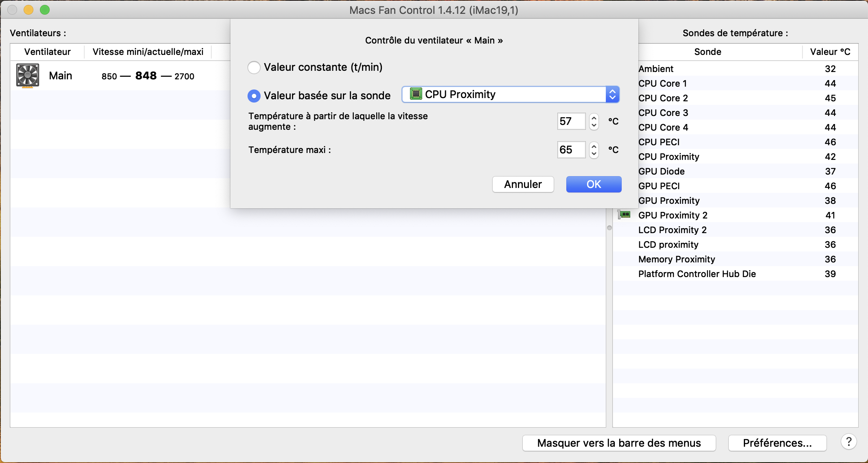
Task: Click dropdown arrows of sensor selector
Action: 612,94
